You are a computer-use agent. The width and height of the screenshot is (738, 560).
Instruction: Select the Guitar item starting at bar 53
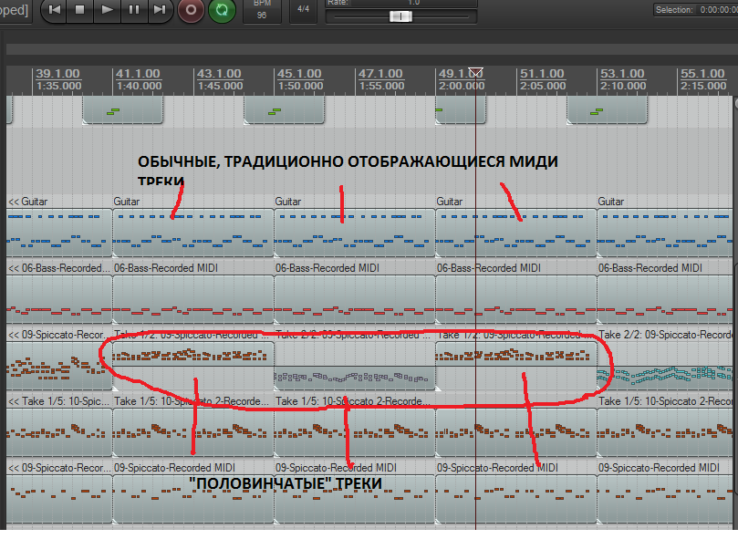(665, 233)
